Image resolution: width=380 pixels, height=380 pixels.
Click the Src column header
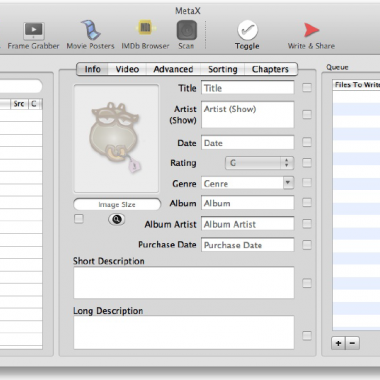pyautogui.click(x=19, y=104)
